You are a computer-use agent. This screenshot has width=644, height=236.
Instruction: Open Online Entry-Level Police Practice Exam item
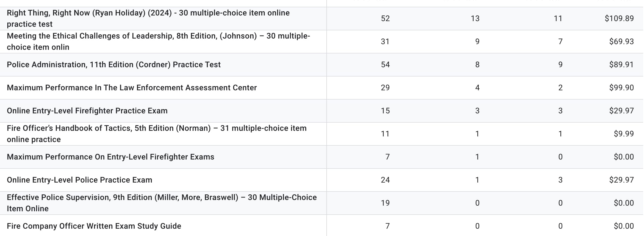(x=80, y=180)
